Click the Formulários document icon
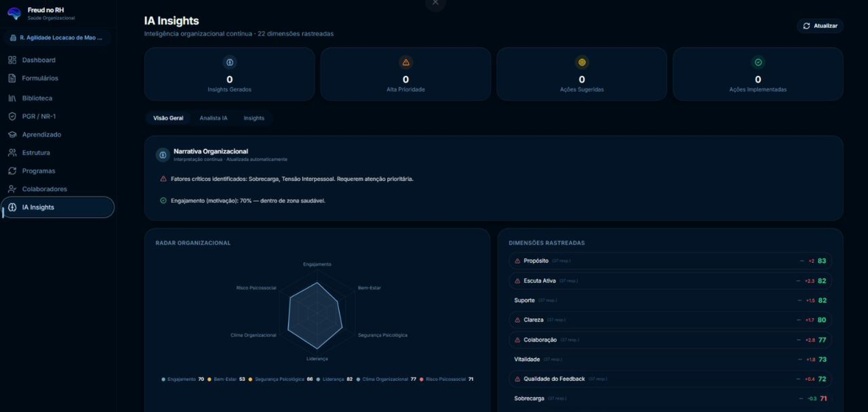The height and width of the screenshot is (412, 868). click(12, 78)
